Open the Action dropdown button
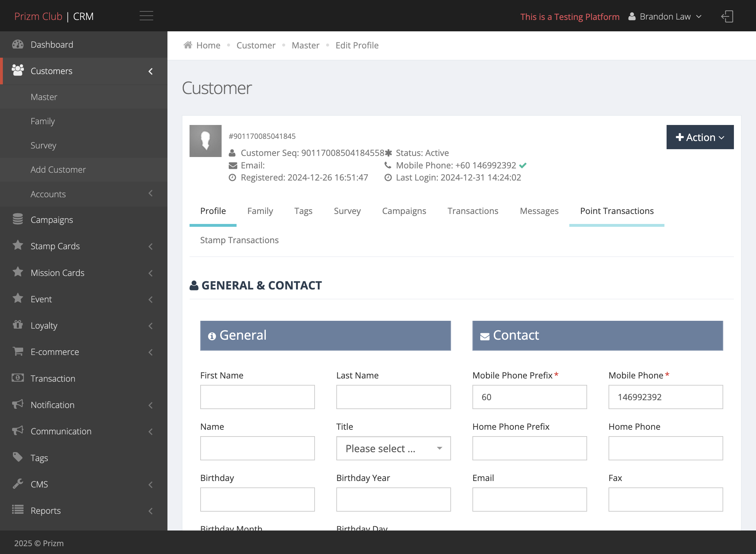The height and width of the screenshot is (554, 756). 700,137
